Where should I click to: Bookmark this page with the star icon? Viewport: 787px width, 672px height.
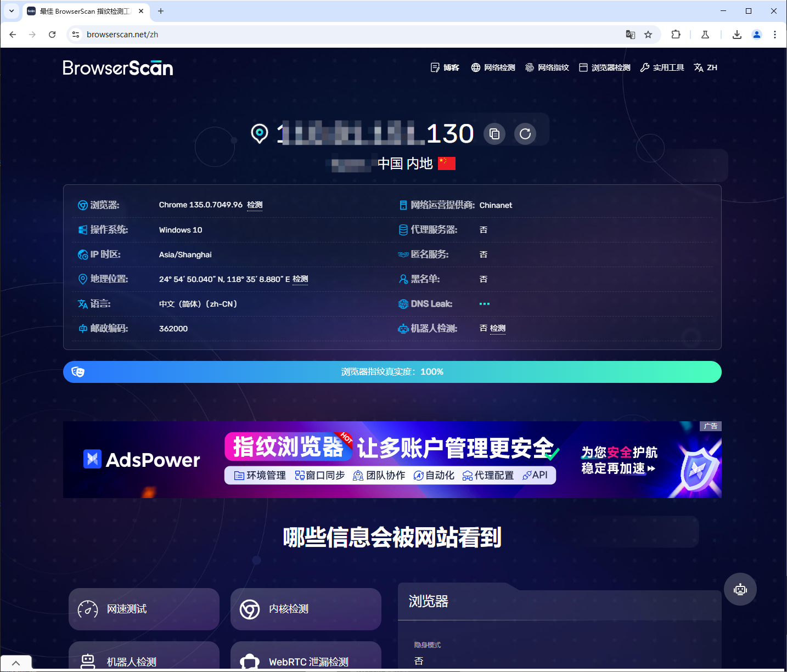(x=648, y=35)
